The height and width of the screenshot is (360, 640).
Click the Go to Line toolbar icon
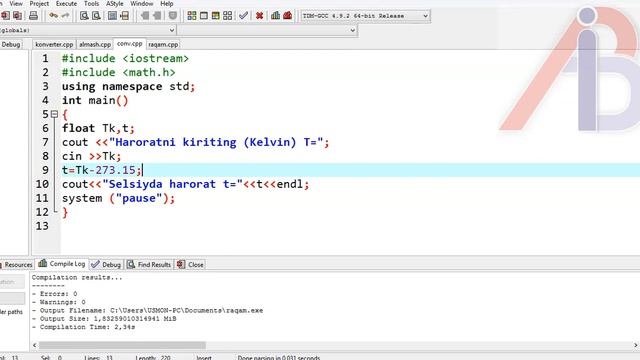[125, 16]
